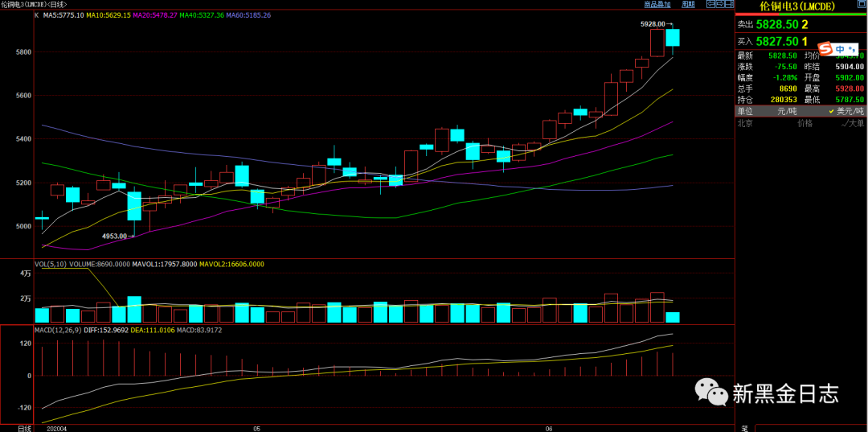Viewport: 868px width, 432px height.
Task: Click the 开盘 5902.00 open value
Action: (x=850, y=77)
